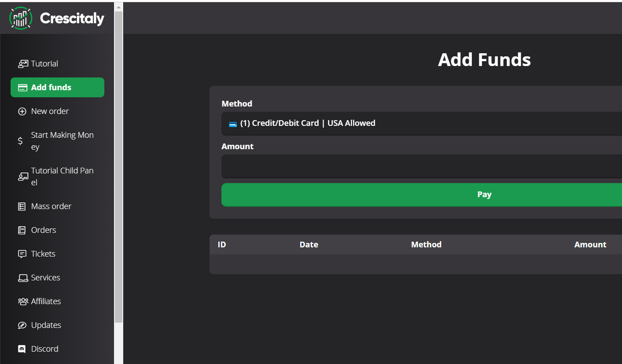Click the Updates icon in sidebar
Screen dimensions: 622x364
pos(22,325)
